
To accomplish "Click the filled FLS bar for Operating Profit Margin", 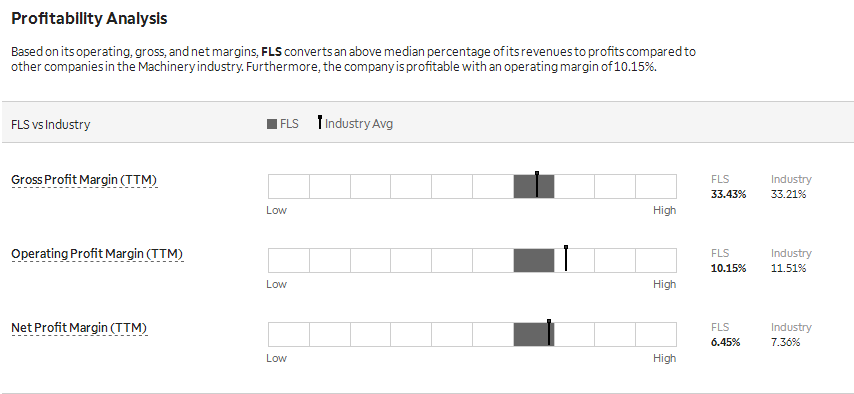I will tap(534, 260).
